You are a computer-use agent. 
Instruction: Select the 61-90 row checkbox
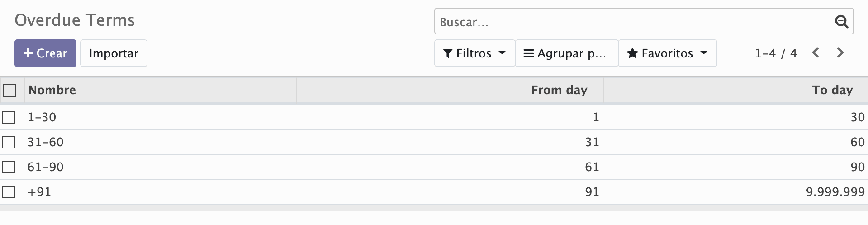coord(9,167)
